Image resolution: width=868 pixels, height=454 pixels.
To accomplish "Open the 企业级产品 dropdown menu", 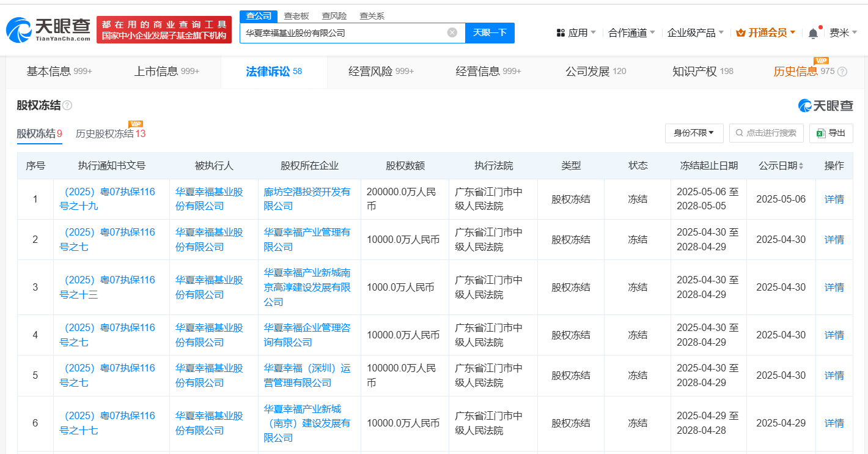I will point(695,32).
